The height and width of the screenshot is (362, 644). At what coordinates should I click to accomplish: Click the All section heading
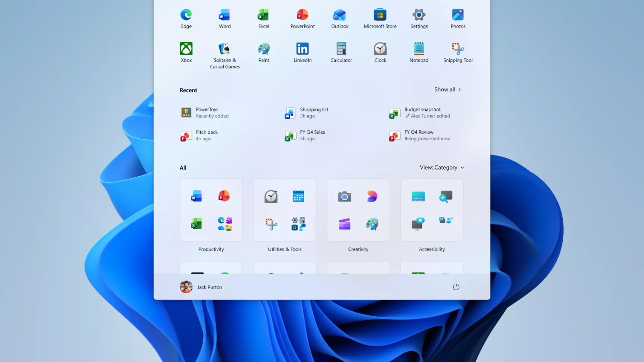[183, 168]
